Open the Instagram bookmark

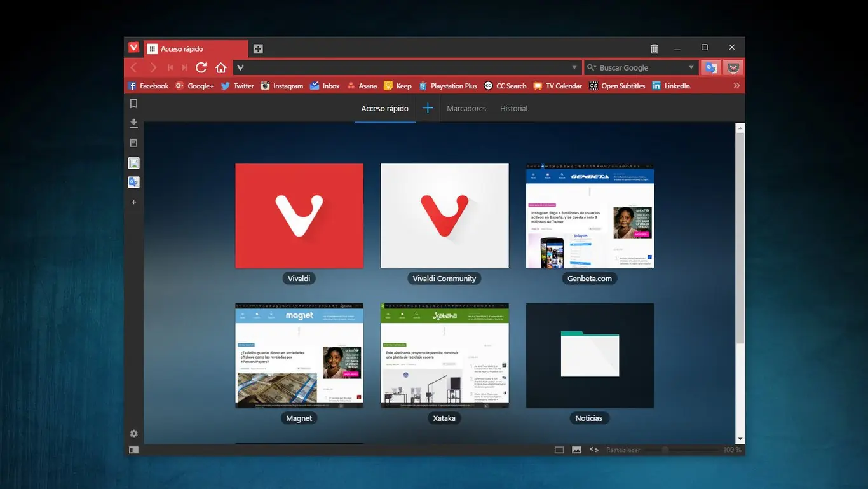(281, 86)
